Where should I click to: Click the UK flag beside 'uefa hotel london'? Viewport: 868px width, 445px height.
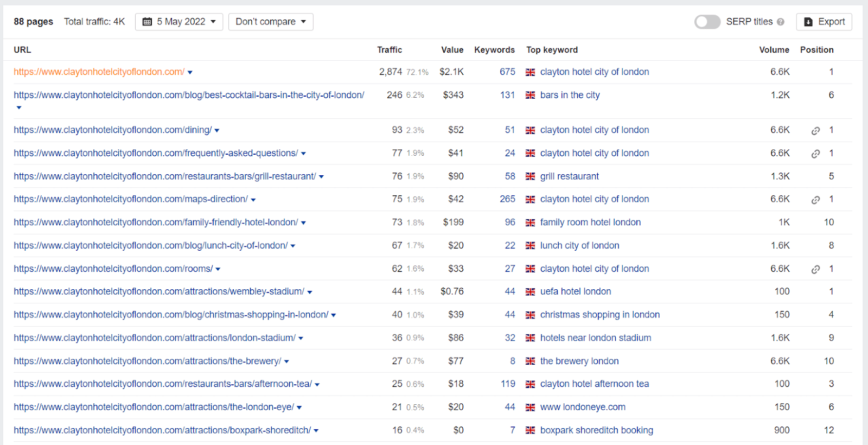531,292
